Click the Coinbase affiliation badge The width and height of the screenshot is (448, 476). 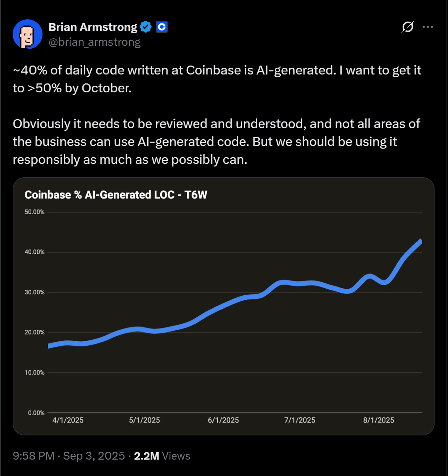(x=161, y=27)
